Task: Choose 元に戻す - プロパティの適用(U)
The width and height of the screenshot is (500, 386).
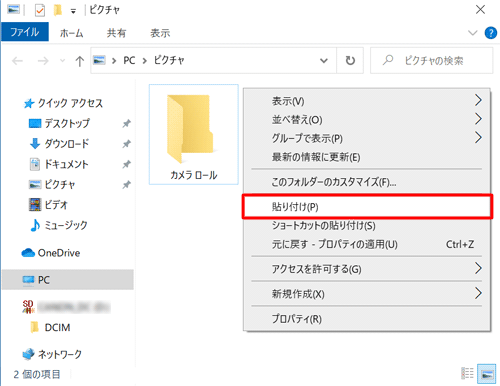Action: pos(367,244)
